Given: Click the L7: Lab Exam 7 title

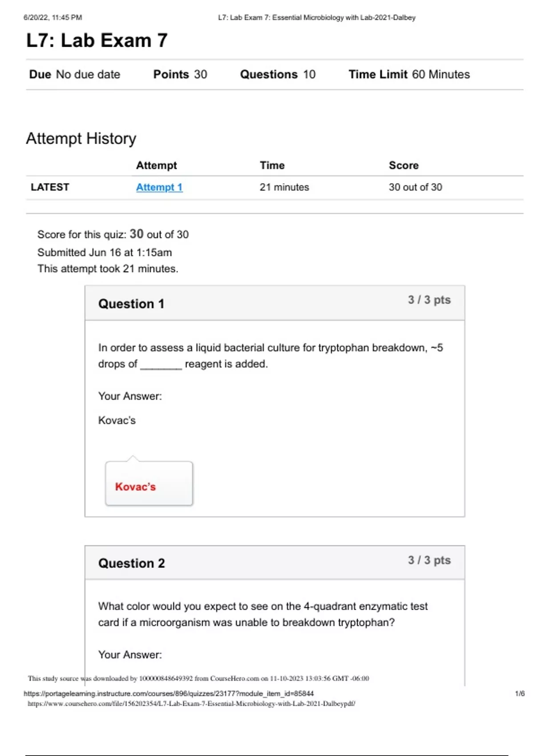Looking at the screenshot, I should (x=97, y=40).
